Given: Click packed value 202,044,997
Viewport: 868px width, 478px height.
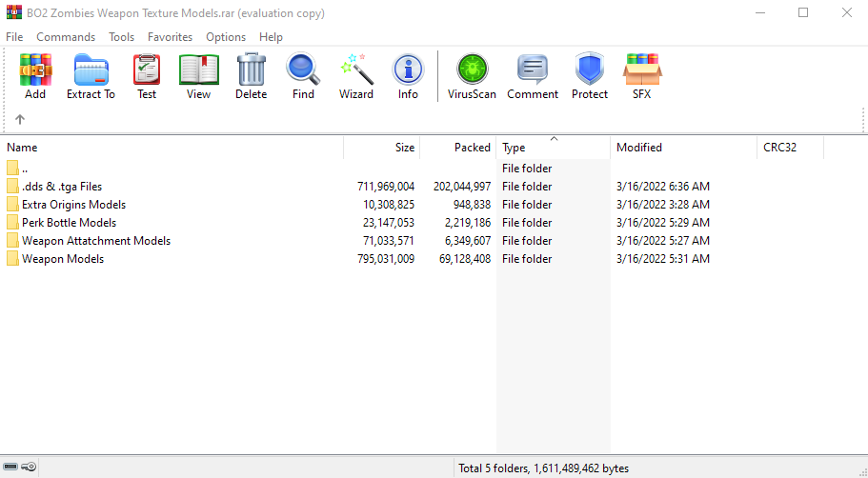Looking at the screenshot, I should 462,187.
